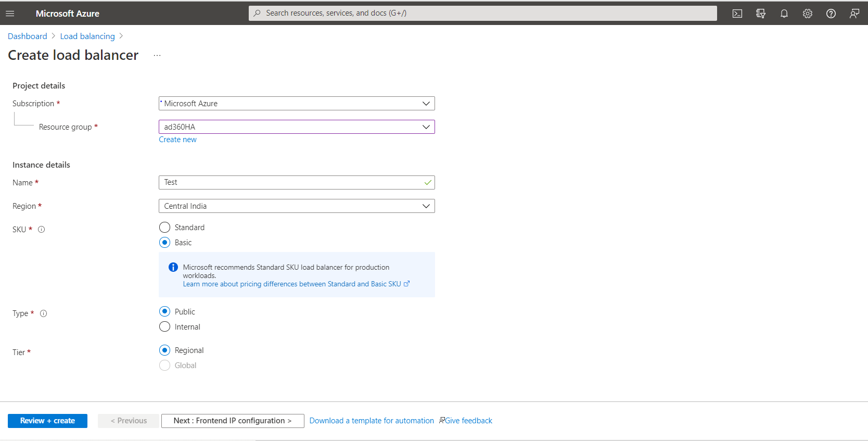The height and width of the screenshot is (441, 868).
Task: Go to Load balancing breadcrumb
Action: 87,36
